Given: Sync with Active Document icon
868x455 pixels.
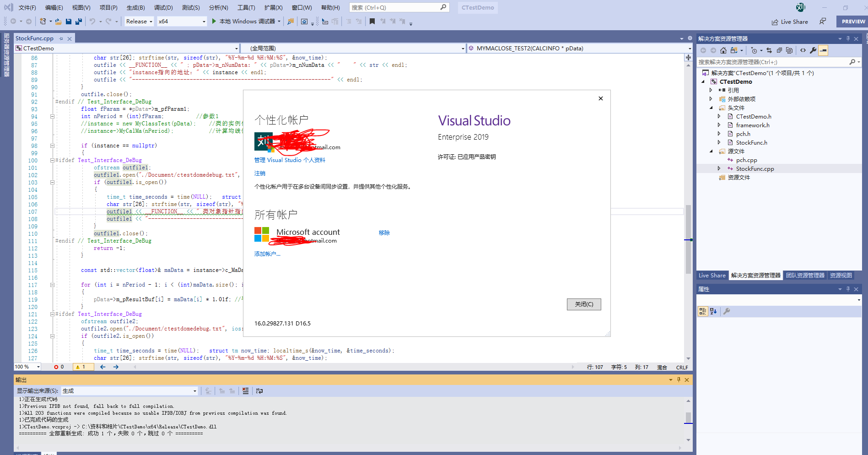Looking at the screenshot, I should pyautogui.click(x=769, y=50).
